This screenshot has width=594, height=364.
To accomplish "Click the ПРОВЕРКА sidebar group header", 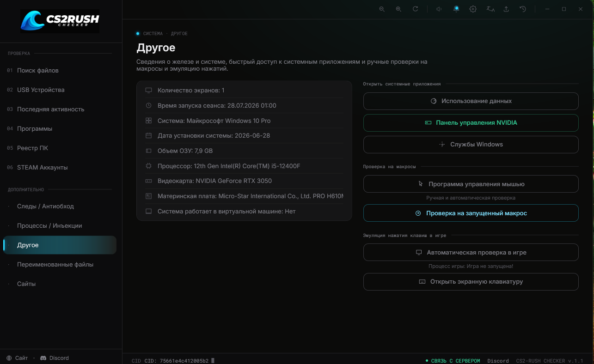I will tap(19, 54).
